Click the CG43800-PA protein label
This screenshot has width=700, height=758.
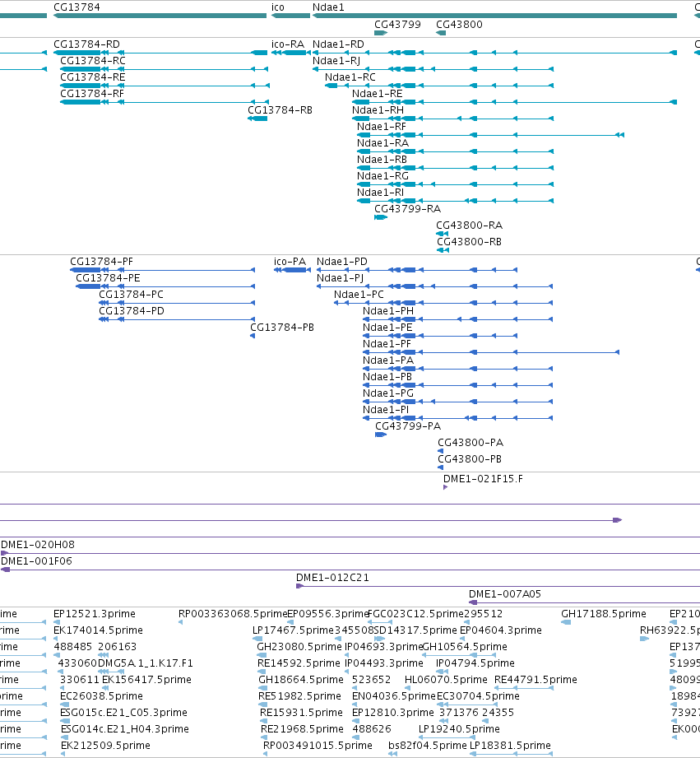tap(471, 442)
